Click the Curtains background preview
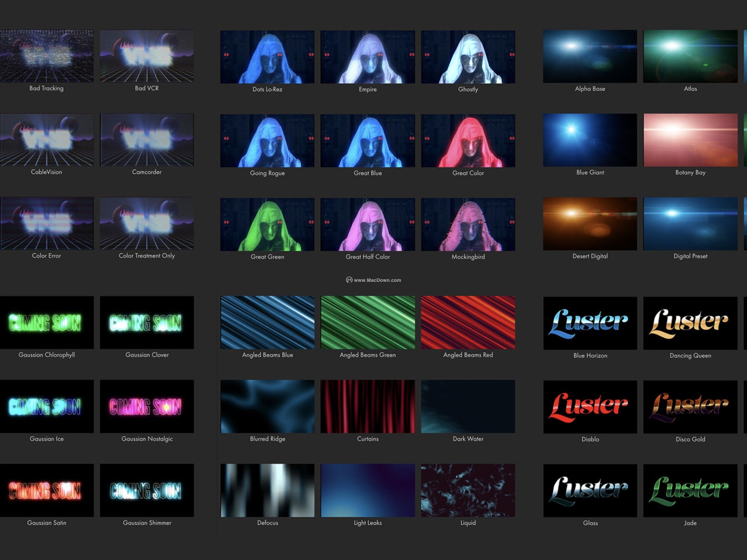This screenshot has height=560, width=747. pos(367,407)
